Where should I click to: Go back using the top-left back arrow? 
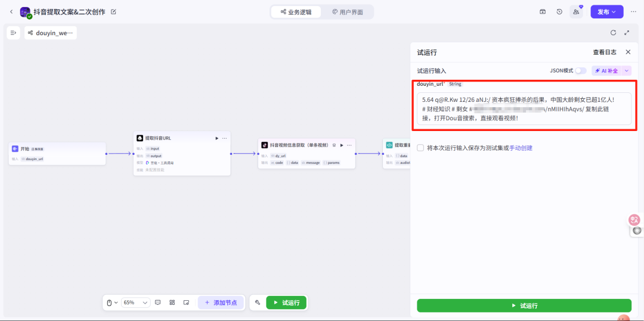coord(11,12)
